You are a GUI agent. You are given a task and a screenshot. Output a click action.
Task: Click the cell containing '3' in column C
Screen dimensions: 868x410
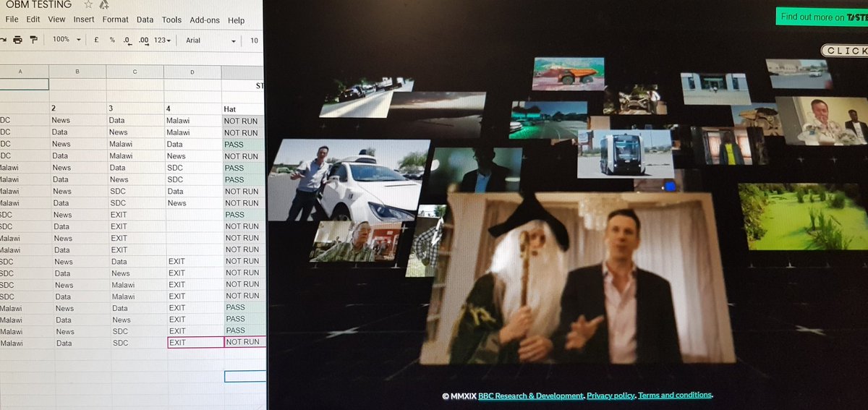point(135,108)
